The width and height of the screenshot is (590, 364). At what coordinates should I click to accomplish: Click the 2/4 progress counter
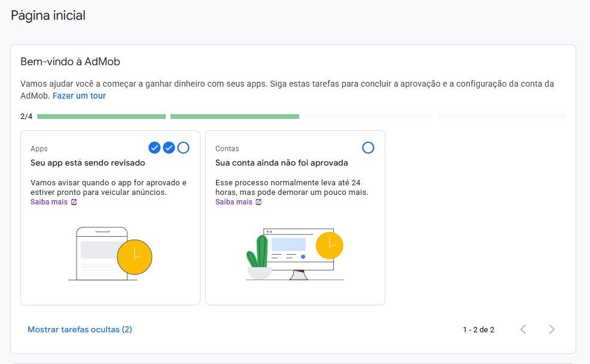(x=26, y=117)
